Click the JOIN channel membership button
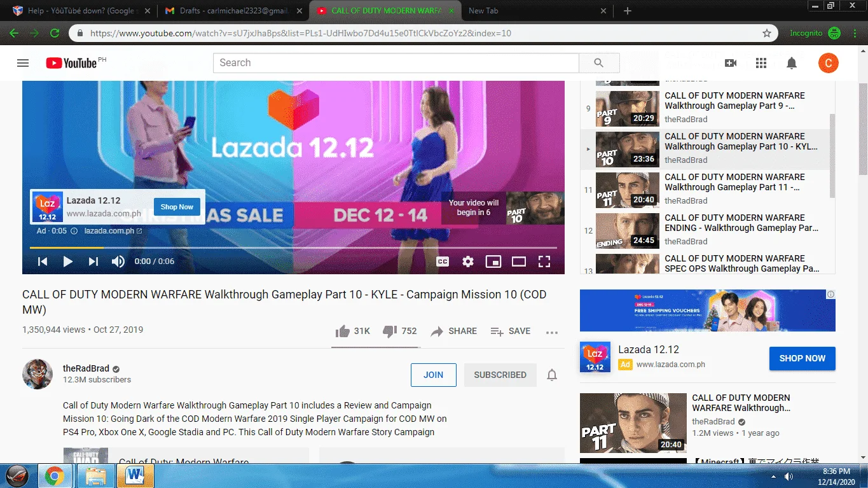This screenshot has width=868, height=488. coord(434,375)
